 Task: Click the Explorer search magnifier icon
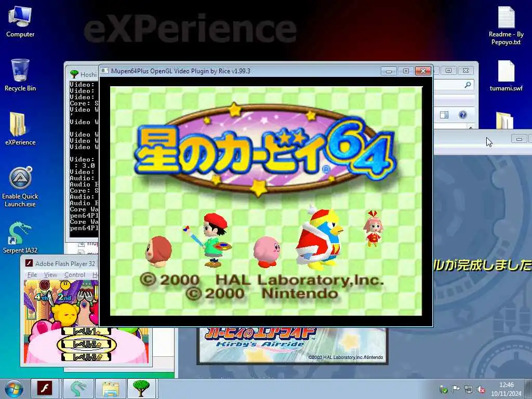click(x=468, y=85)
